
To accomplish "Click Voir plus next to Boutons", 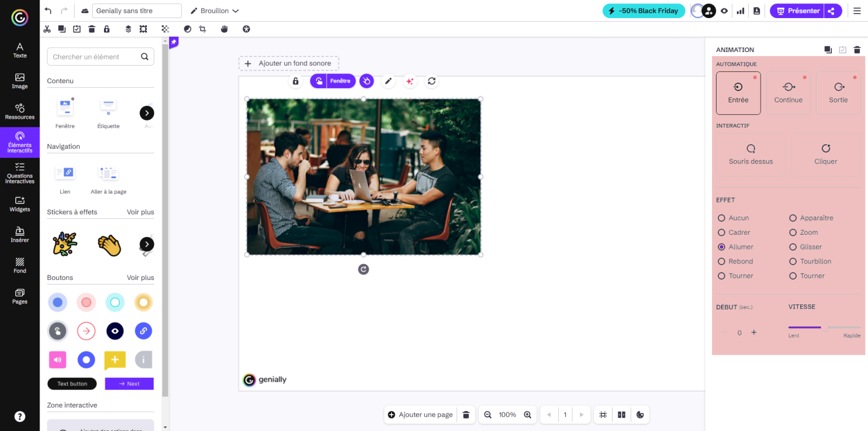I will (x=140, y=278).
